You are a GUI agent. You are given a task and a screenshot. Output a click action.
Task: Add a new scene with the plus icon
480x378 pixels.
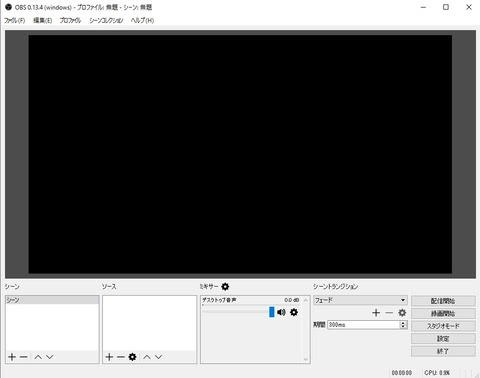tap(12, 357)
